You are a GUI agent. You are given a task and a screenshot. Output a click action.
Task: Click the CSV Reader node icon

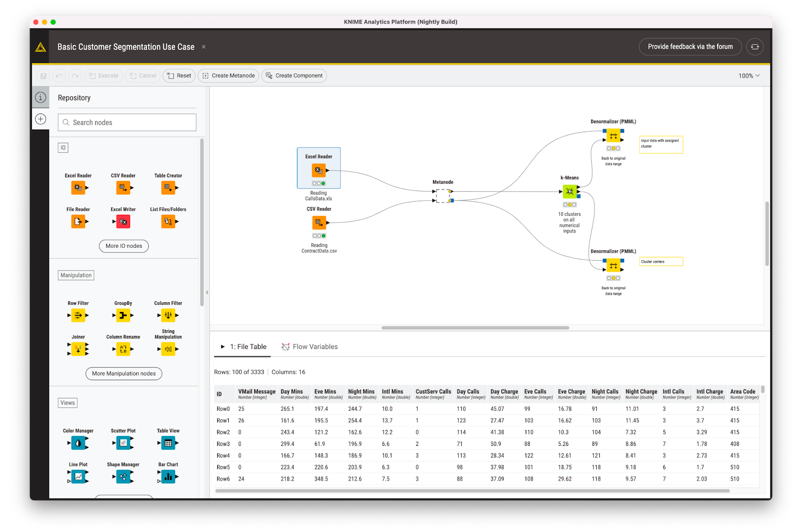click(124, 188)
